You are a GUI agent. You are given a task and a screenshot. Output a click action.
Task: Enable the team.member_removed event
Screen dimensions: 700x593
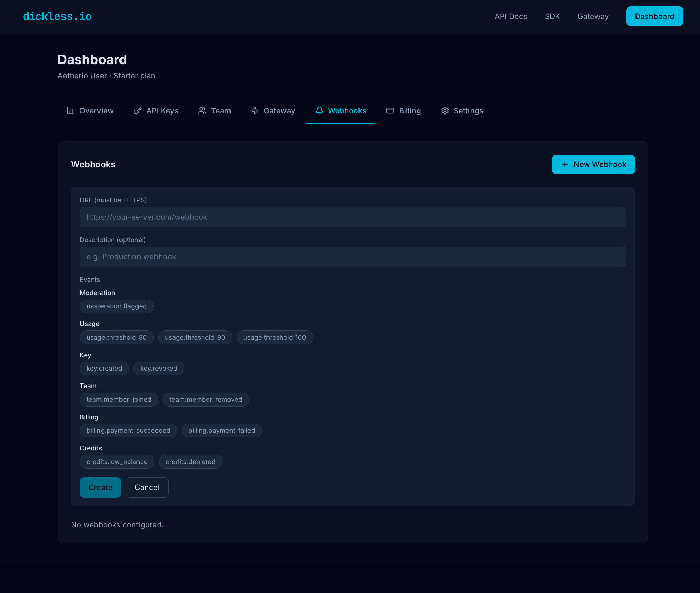tap(206, 399)
